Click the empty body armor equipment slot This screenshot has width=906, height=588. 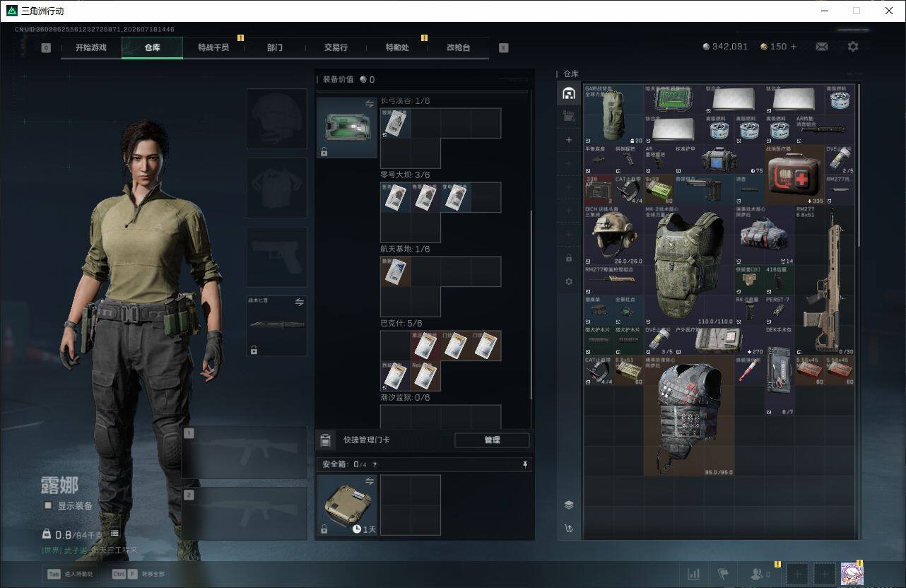tap(276, 187)
